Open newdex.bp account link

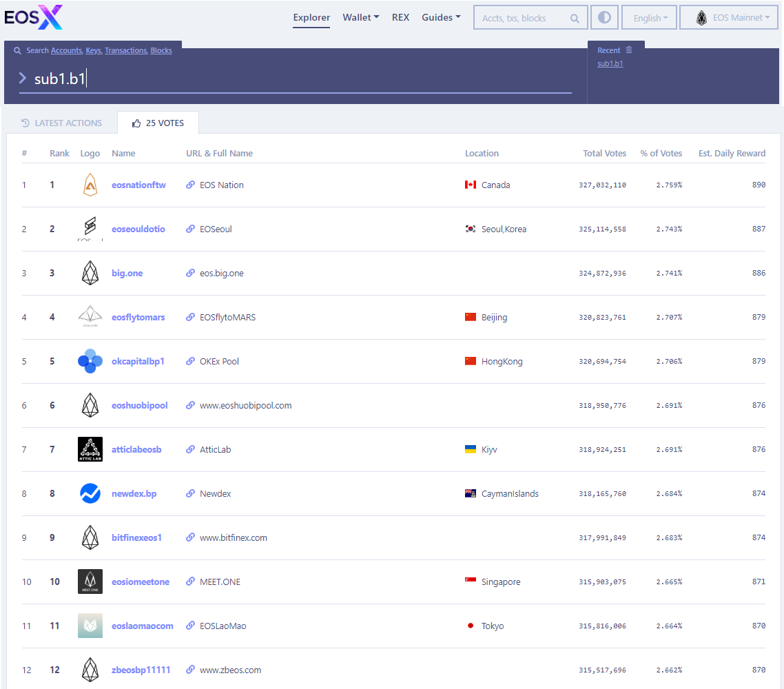134,493
